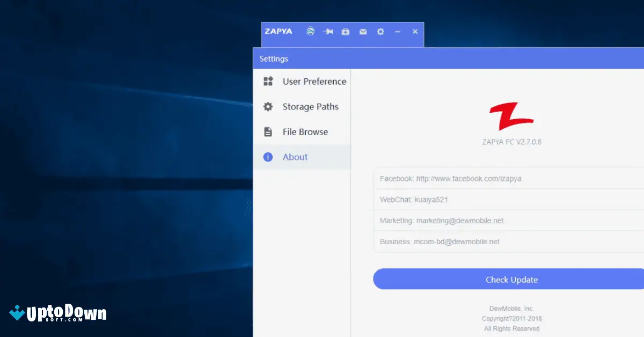The width and height of the screenshot is (644, 337).
Task: Click the red Zapya logo
Action: coord(510,115)
